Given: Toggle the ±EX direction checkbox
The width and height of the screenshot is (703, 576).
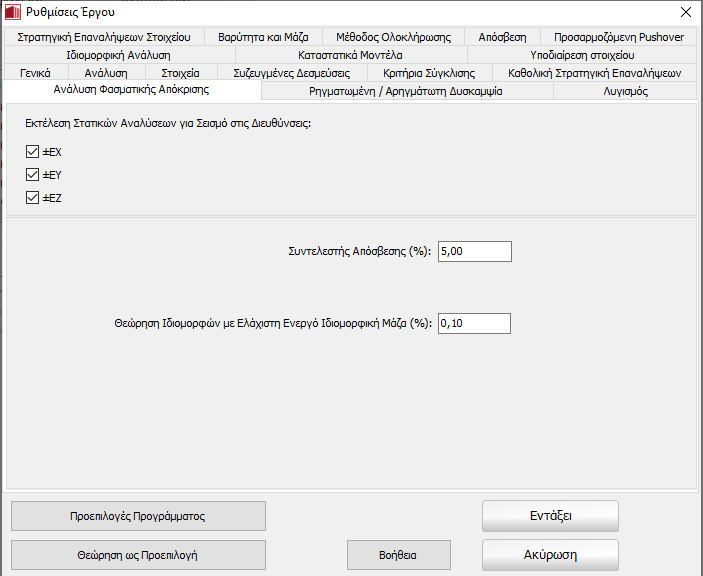Looking at the screenshot, I should click(33, 152).
